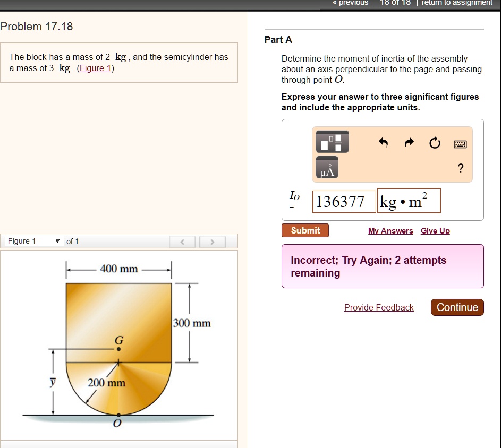Viewport: 501px width, 448px height.
Task: Click the right chevron to view next figure
Action: click(x=213, y=242)
